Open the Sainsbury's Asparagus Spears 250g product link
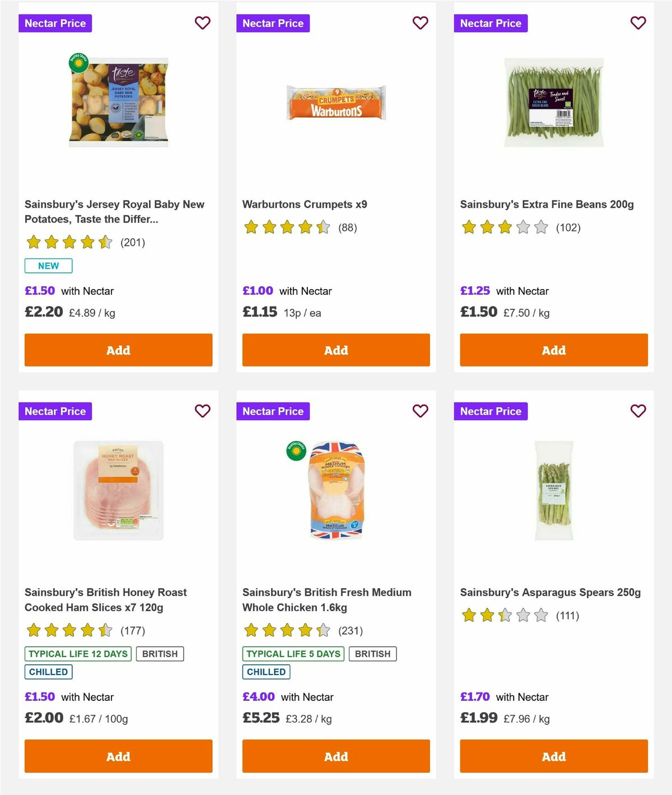The image size is (672, 795). (x=550, y=592)
